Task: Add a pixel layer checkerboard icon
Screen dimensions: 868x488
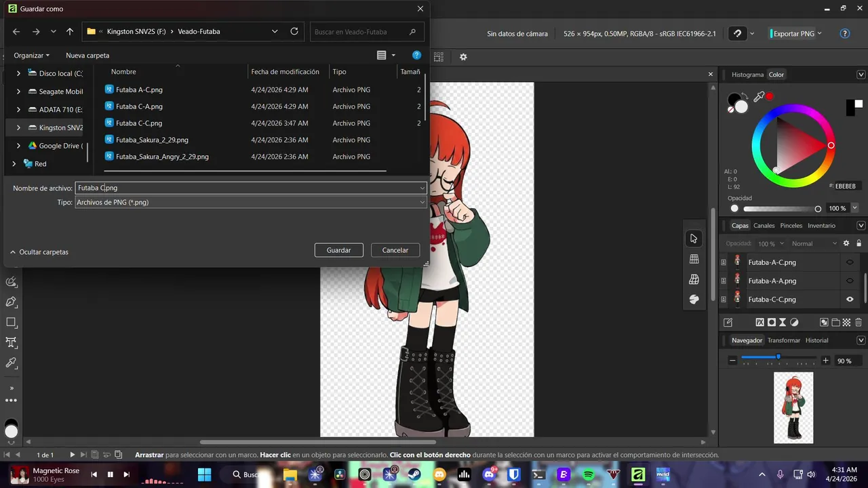Action: (847, 323)
